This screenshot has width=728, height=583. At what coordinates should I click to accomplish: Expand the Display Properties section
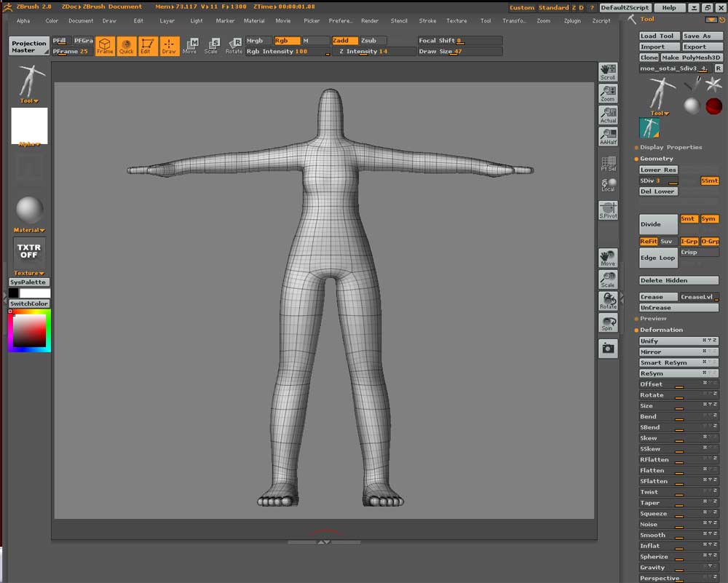click(670, 147)
